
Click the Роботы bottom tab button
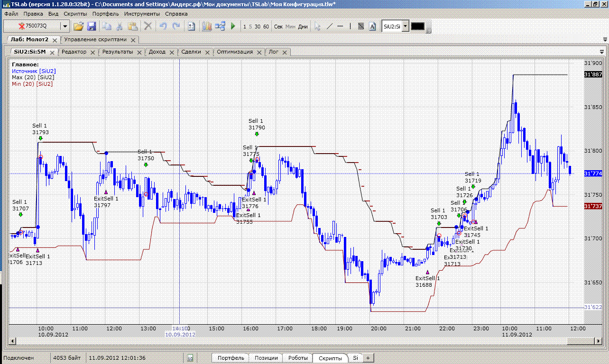298,358
